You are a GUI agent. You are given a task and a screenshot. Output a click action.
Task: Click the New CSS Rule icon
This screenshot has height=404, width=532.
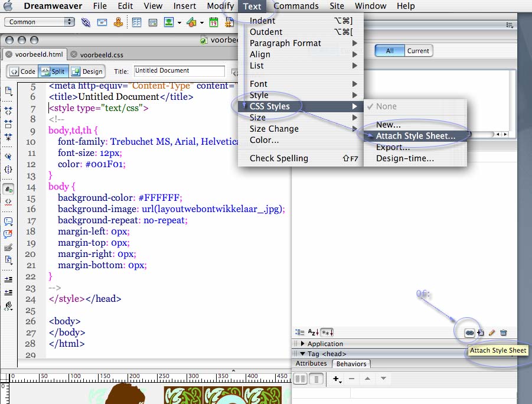[x=481, y=333]
